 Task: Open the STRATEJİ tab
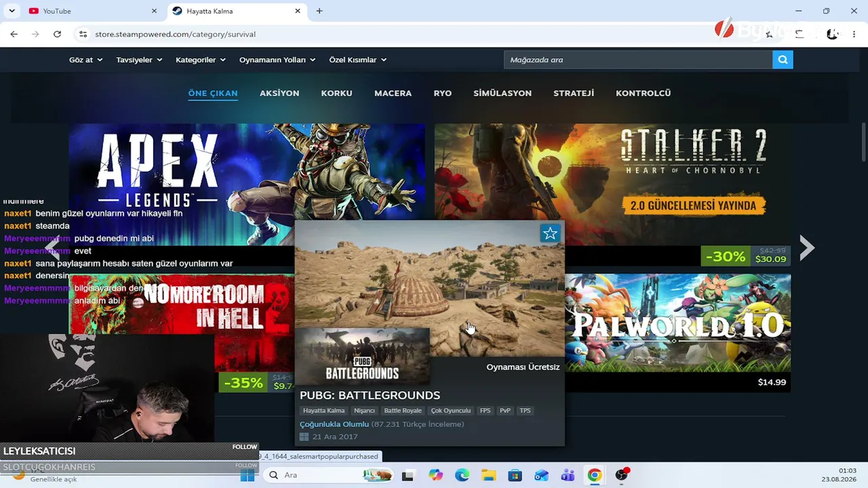(574, 93)
